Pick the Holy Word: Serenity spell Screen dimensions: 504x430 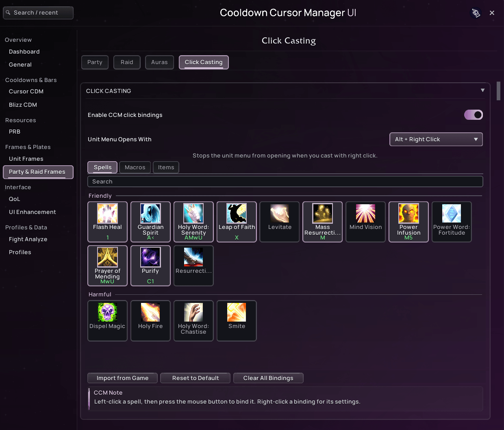(x=193, y=222)
